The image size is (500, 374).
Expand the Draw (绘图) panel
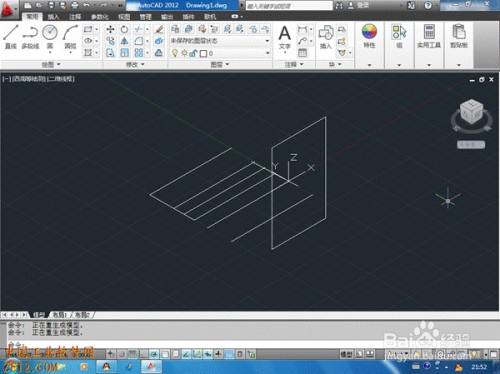51,64
